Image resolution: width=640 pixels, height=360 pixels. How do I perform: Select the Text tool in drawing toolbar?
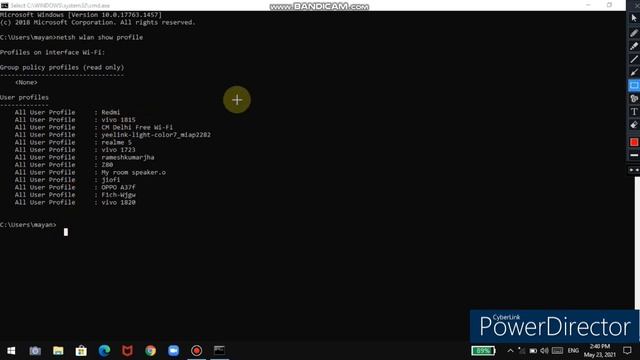tap(634, 111)
